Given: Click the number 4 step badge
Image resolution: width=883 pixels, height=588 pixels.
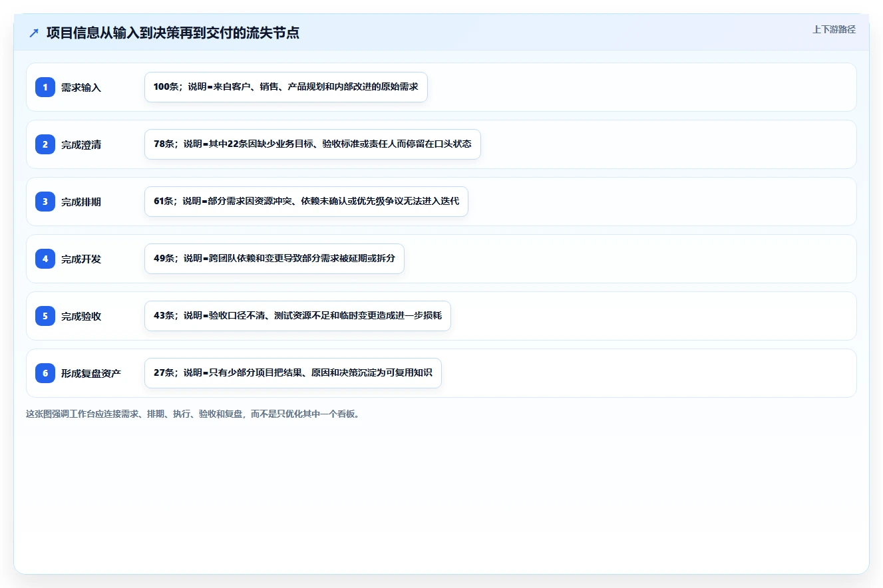Looking at the screenshot, I should click(x=45, y=259).
